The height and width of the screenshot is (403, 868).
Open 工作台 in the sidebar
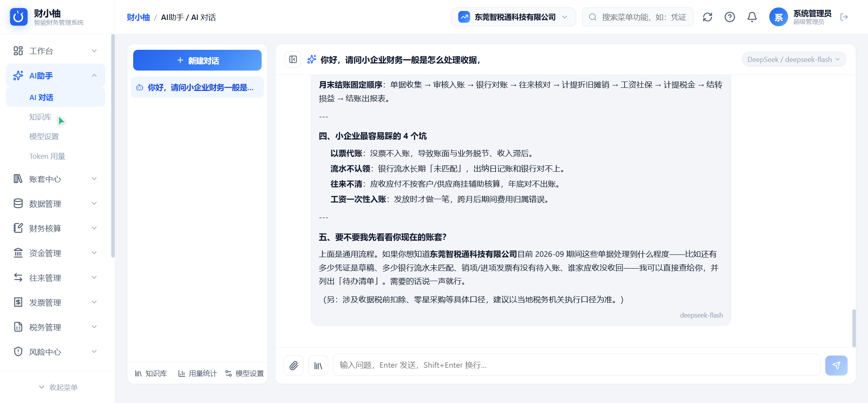click(56, 51)
